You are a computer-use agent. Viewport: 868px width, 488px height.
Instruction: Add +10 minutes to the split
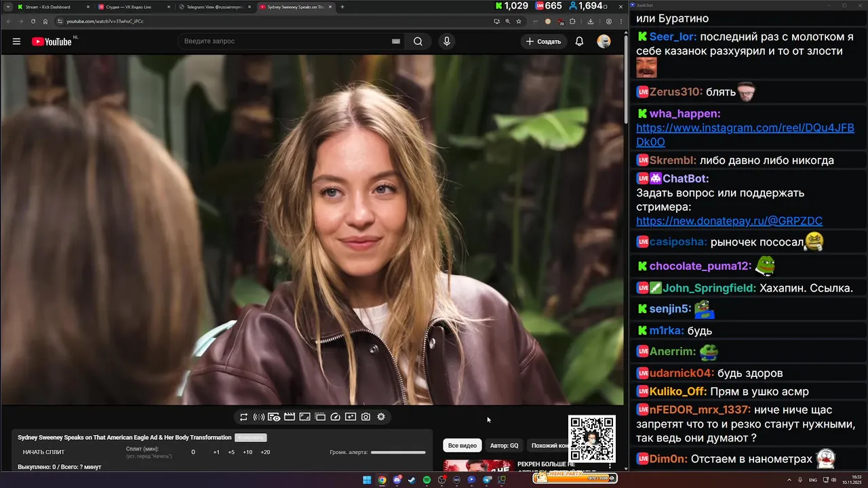pyautogui.click(x=248, y=452)
